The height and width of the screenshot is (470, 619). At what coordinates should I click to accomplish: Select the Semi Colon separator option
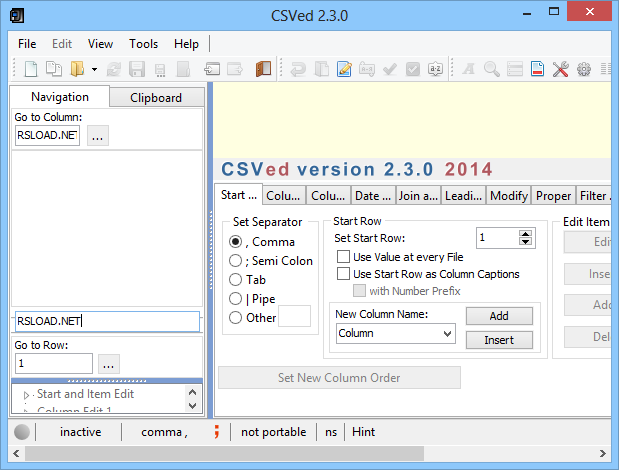coord(235,260)
